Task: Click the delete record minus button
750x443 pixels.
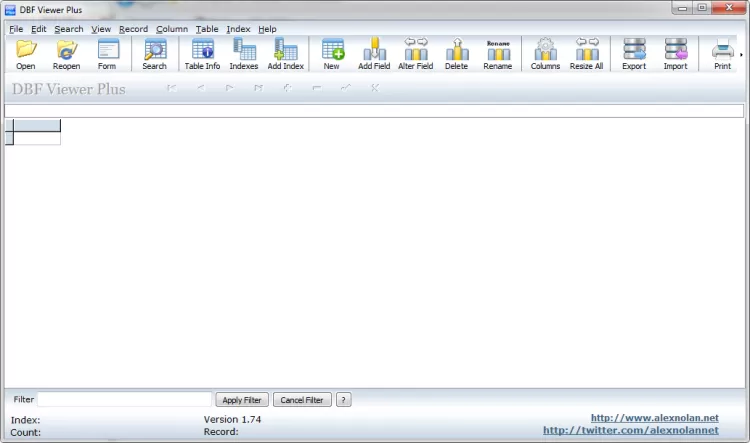Action: pyautogui.click(x=317, y=88)
